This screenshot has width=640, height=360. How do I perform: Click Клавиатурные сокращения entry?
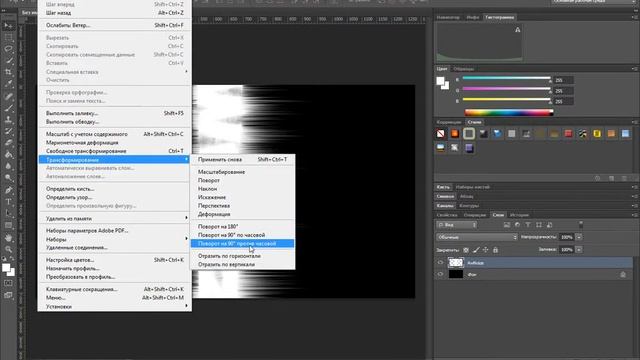115,289
